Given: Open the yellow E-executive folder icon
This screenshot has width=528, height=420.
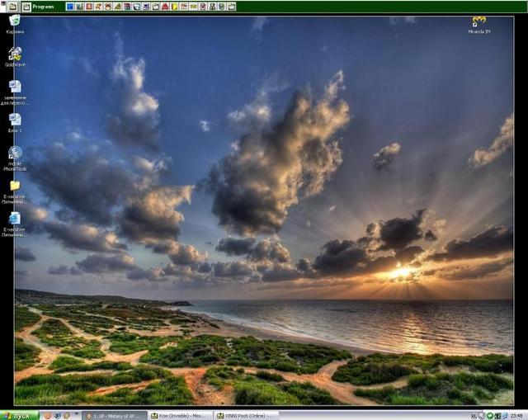Looking at the screenshot, I should pos(15,186).
